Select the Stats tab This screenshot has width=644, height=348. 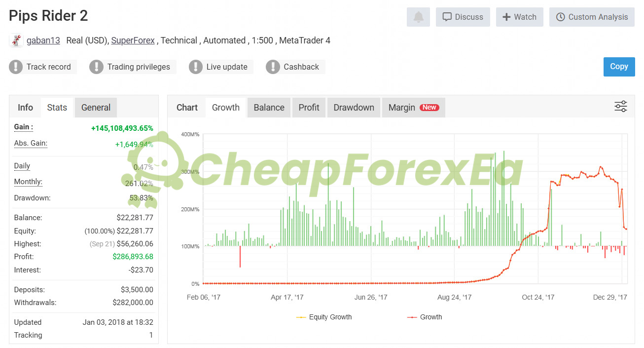(57, 107)
